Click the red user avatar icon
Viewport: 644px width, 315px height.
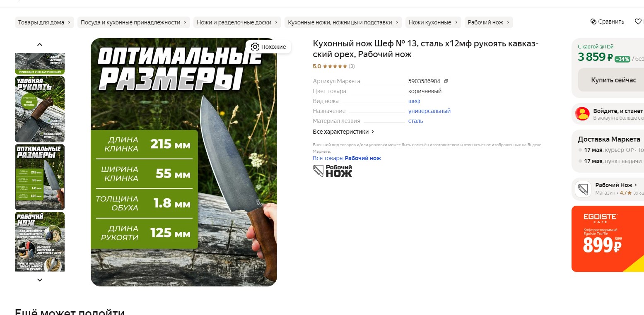pyautogui.click(x=583, y=114)
